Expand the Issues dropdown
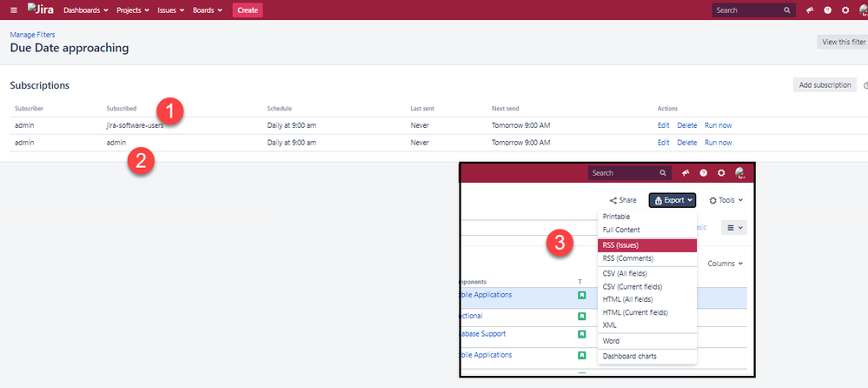The width and height of the screenshot is (868, 388). coord(171,10)
